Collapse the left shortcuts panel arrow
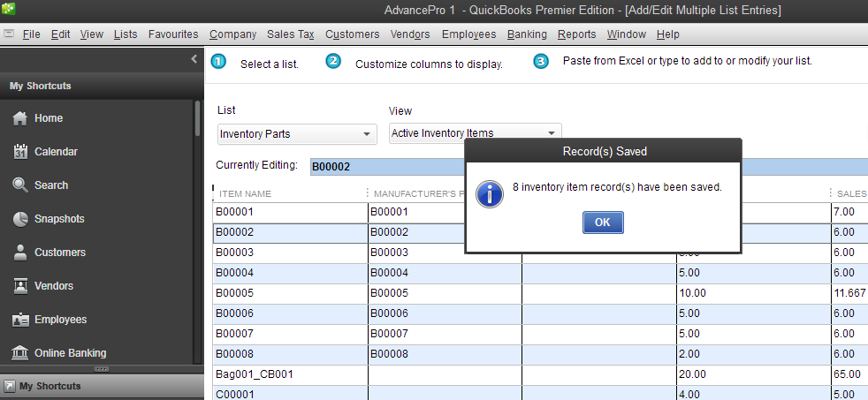This screenshot has width=868, height=400. coord(194,59)
